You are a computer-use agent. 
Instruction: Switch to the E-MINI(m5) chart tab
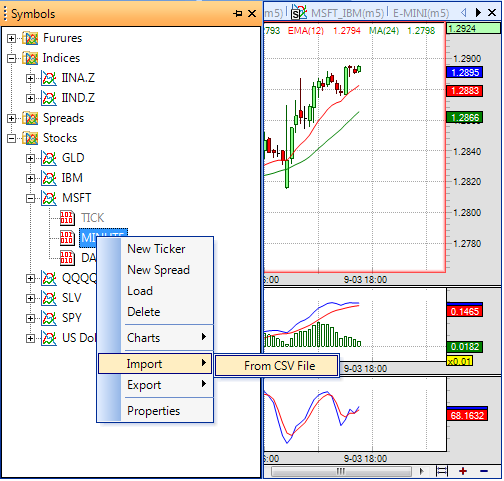coord(421,13)
